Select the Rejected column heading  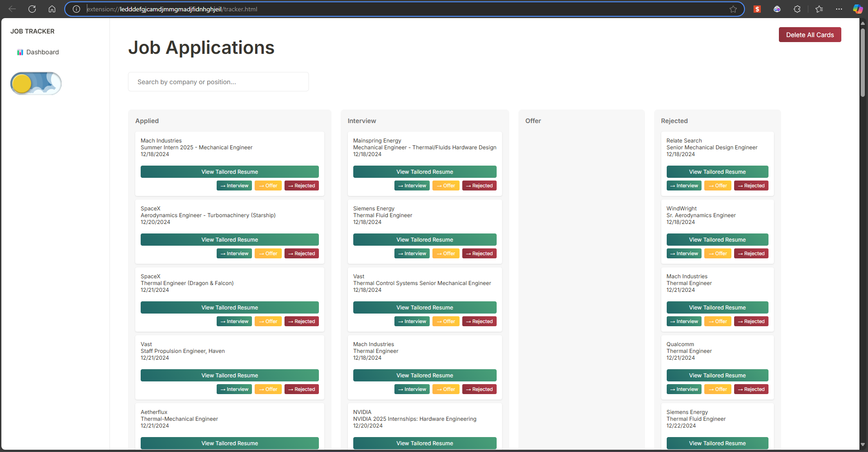point(674,121)
